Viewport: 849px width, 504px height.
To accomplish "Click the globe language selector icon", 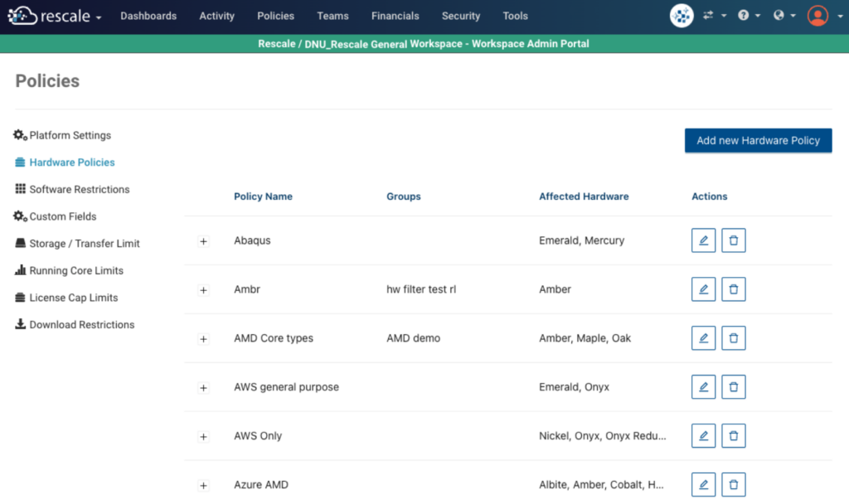I will pos(779,16).
